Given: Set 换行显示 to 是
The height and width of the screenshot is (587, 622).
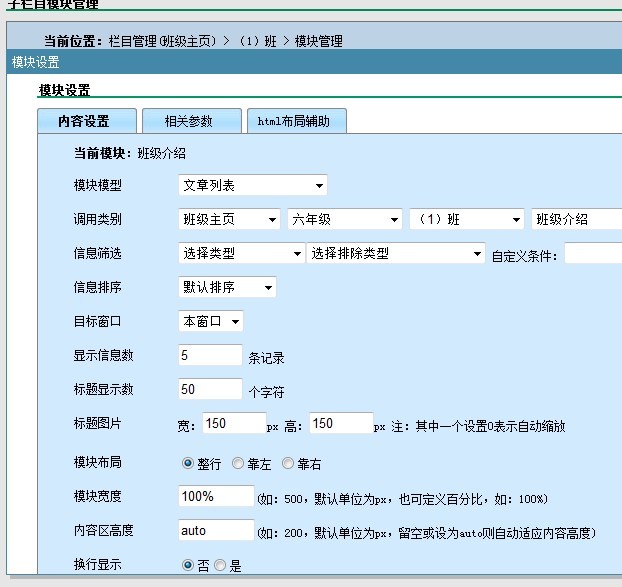Looking at the screenshot, I should pos(220,565).
